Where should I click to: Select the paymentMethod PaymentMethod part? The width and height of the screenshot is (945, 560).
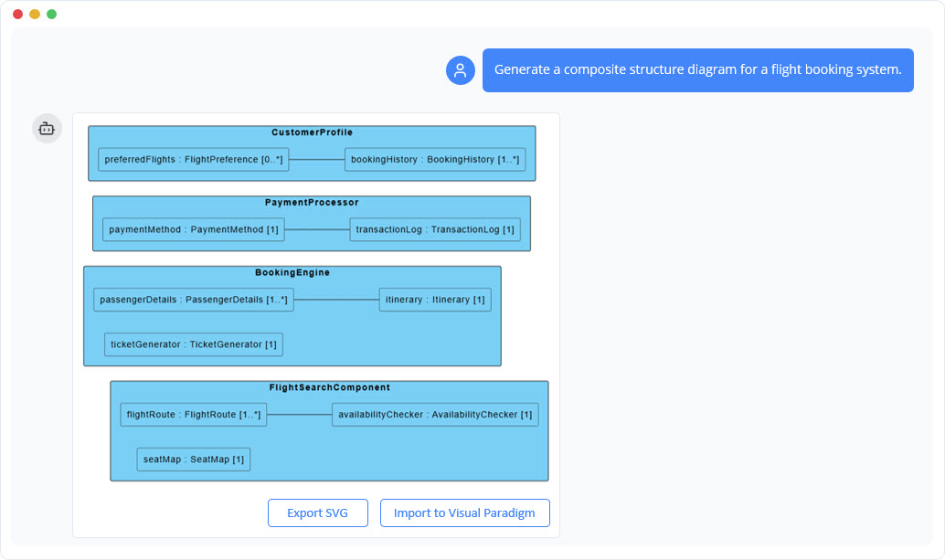[195, 229]
